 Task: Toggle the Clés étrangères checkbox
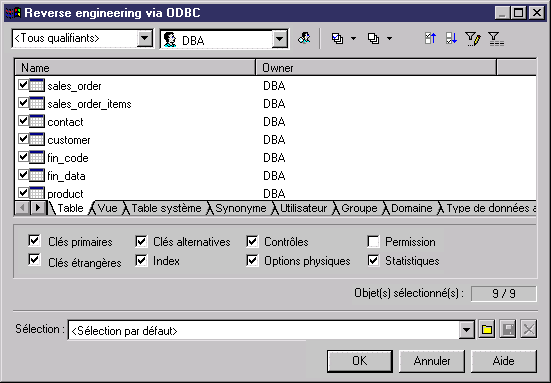34,260
